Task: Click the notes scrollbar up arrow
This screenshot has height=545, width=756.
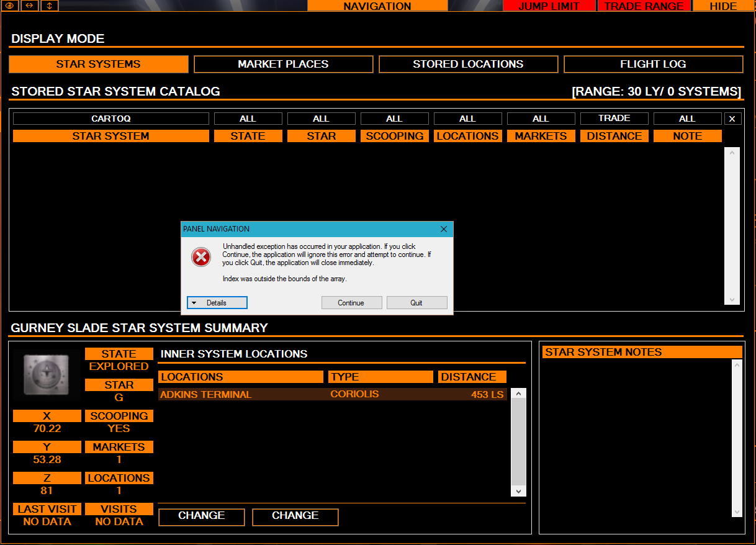Action: [737, 365]
